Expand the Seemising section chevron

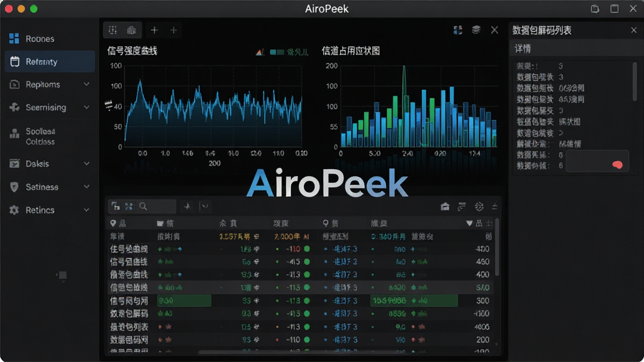[87, 107]
